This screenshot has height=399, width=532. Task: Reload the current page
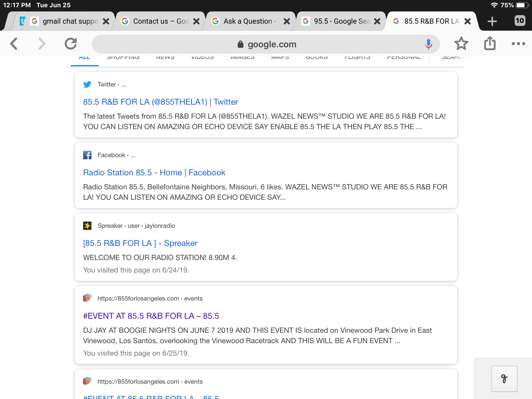pyautogui.click(x=71, y=44)
